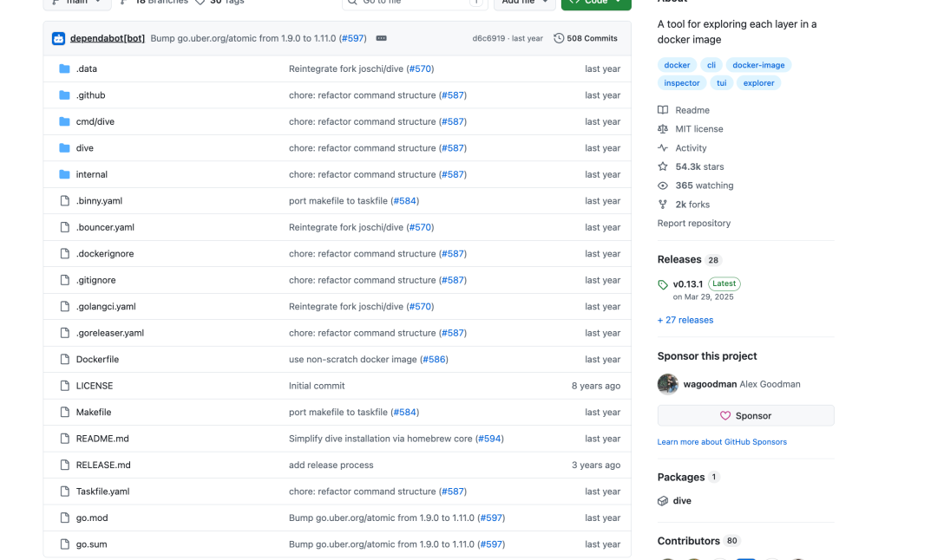Open pull request #584 on Makefile row
This screenshot has height=560, width=937.
404,412
